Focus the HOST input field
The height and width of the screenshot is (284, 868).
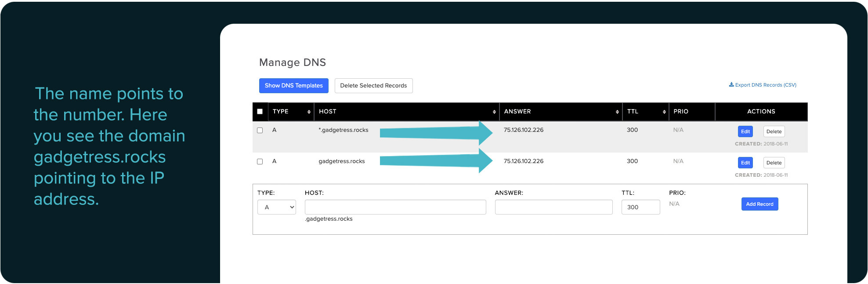395,207
